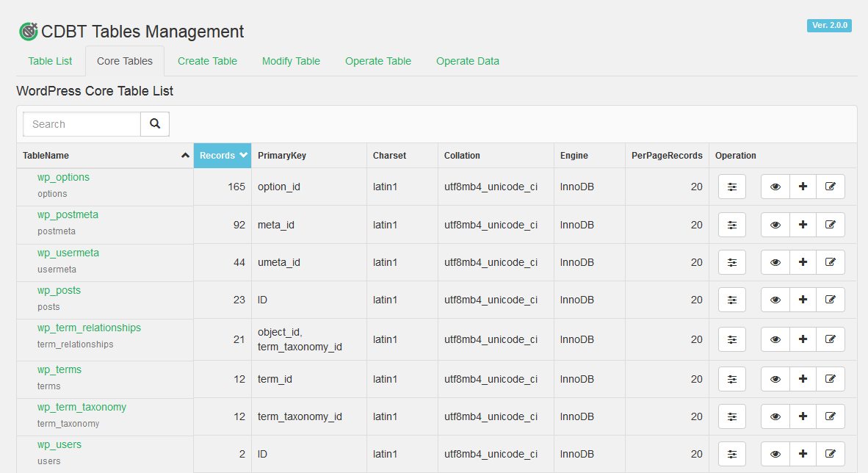
Task: Open settings sliders icon for wp_options
Action: 731,187
